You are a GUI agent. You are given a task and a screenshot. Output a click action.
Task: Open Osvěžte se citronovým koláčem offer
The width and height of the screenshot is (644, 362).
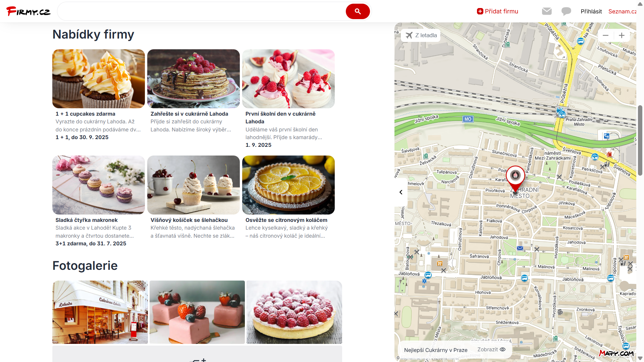tap(288, 198)
